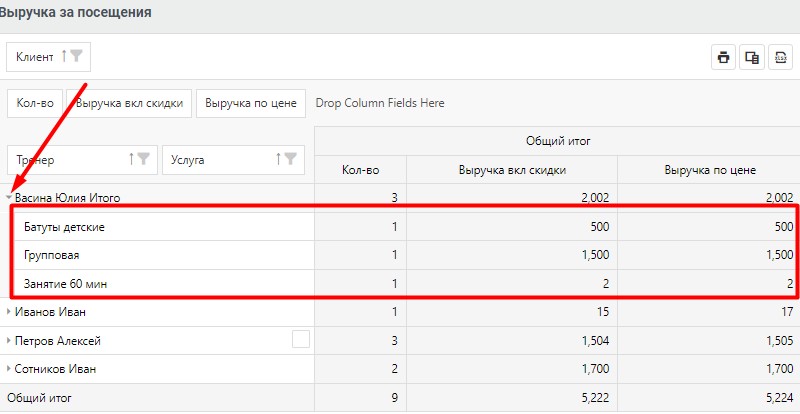Click Петров Алексей price value 1,505

(779, 340)
